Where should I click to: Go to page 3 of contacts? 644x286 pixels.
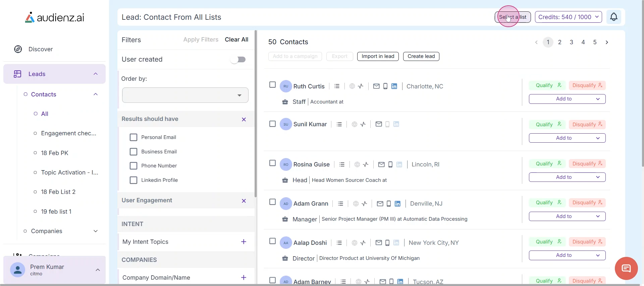571,42
